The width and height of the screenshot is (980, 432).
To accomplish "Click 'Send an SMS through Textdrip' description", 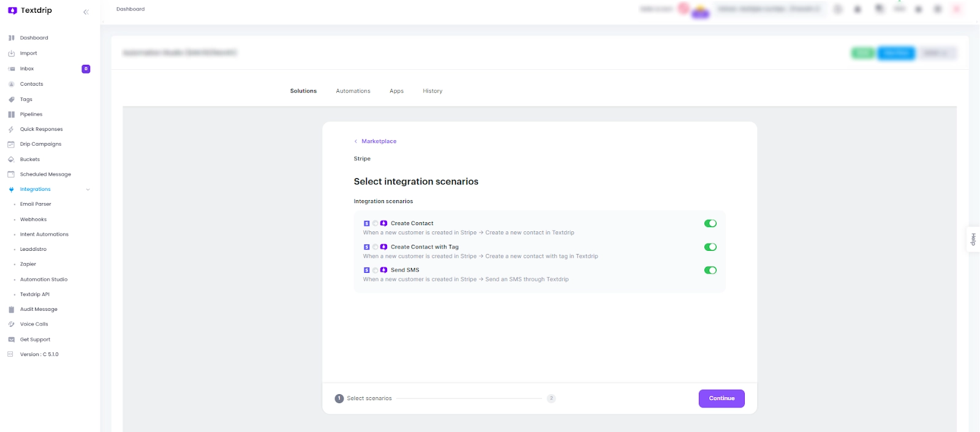I will 527,280.
